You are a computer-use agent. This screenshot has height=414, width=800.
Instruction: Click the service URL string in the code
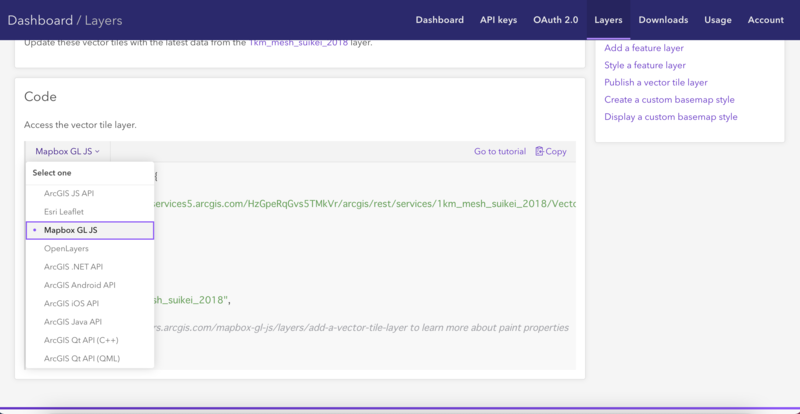coord(364,204)
